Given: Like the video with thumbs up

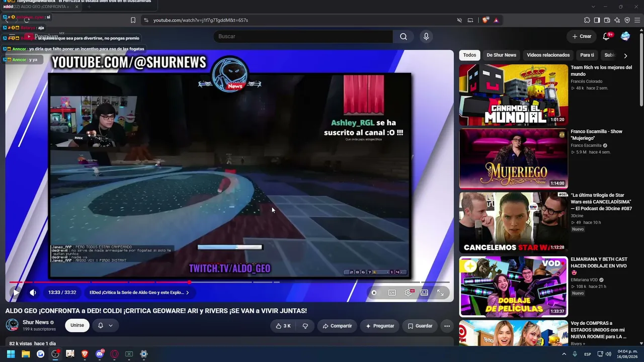Looking at the screenshot, I should coord(283,326).
